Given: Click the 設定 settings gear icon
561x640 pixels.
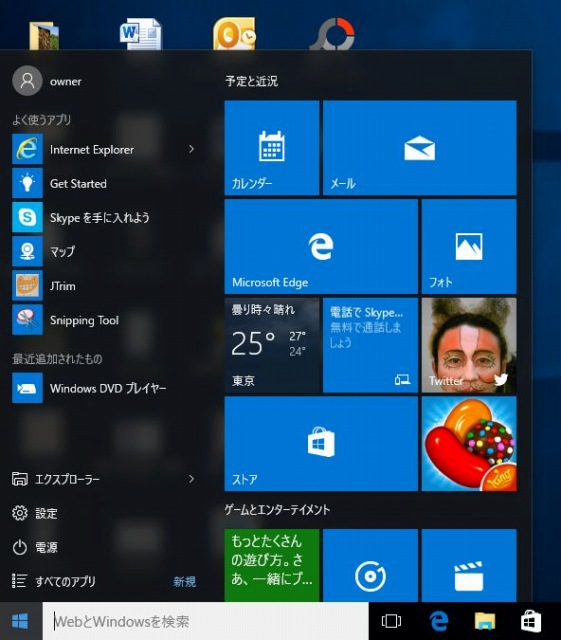Looking at the screenshot, I should 20,513.
